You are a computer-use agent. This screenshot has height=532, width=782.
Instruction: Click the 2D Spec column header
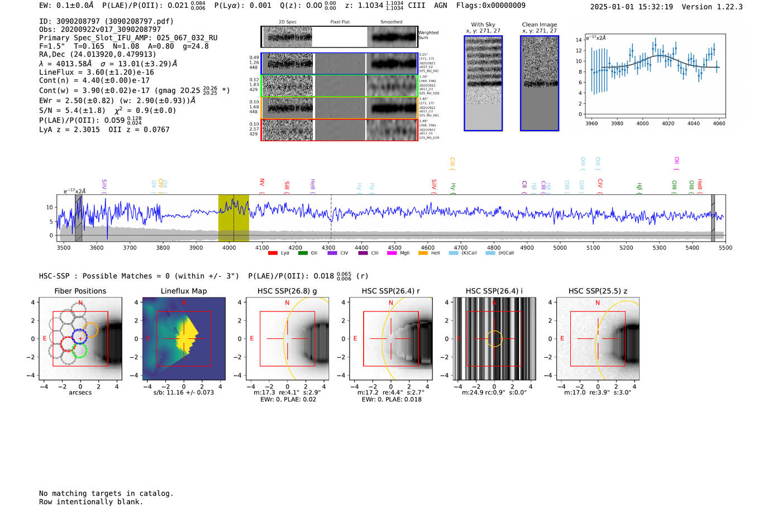[288, 22]
